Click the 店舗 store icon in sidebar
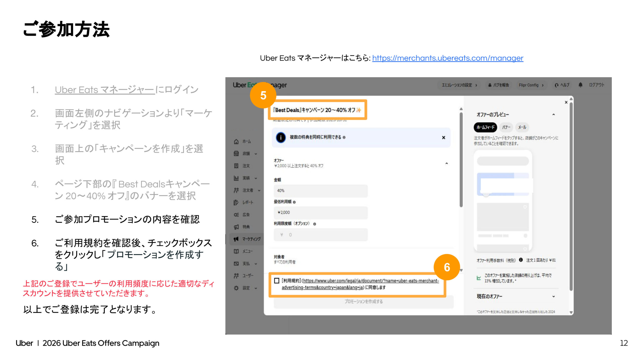644x362 pixels. click(236, 154)
